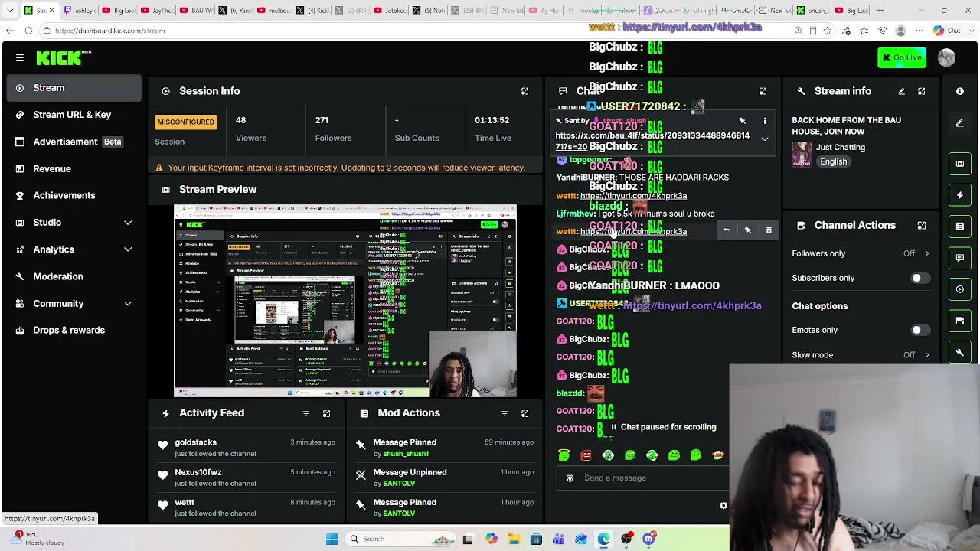Expand the Activity Feed panel
Viewport: 980px width, 551px height.
[x=327, y=414]
